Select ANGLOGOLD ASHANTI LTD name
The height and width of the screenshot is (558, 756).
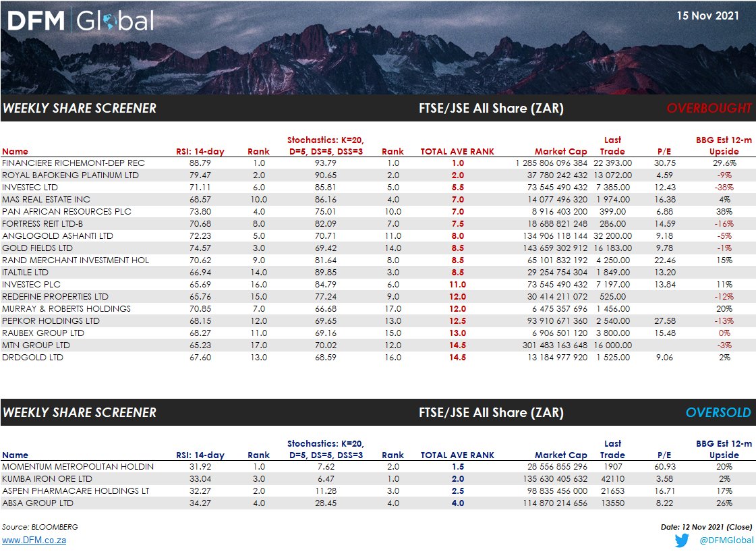coord(57,236)
